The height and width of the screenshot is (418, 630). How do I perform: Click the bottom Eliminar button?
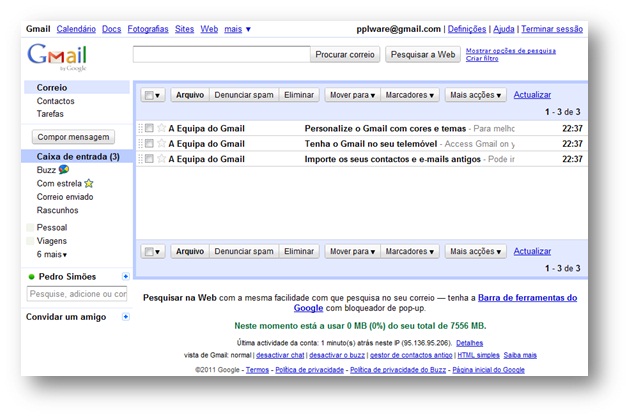(x=299, y=252)
